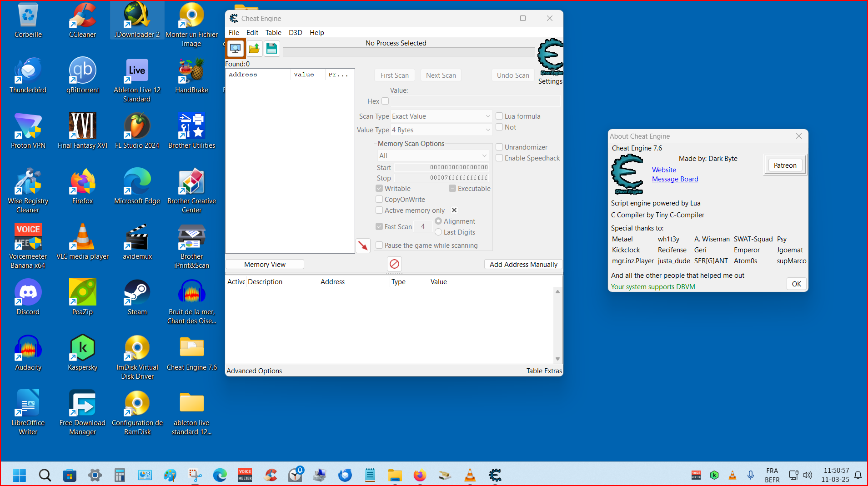This screenshot has height=486, width=868.
Task: Click Add Address Manually button
Action: coord(523,264)
